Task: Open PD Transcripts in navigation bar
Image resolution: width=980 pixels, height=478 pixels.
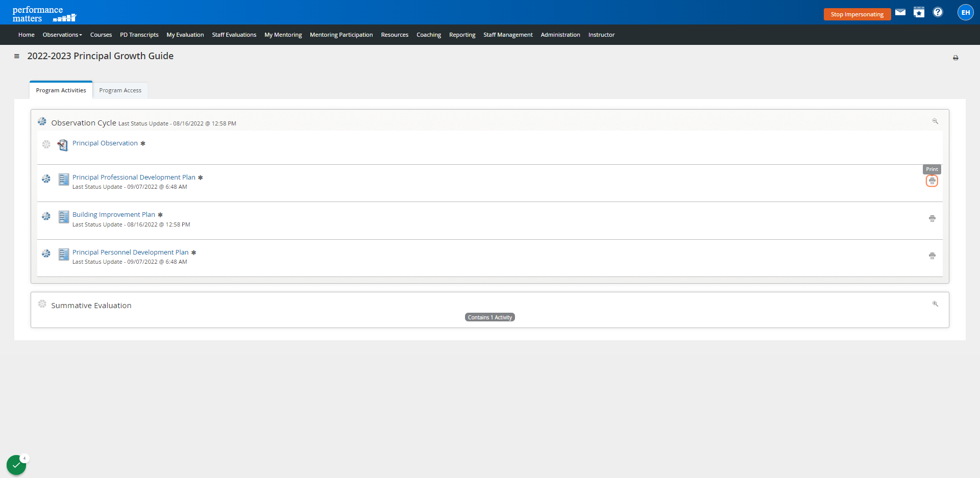Action: pos(139,35)
